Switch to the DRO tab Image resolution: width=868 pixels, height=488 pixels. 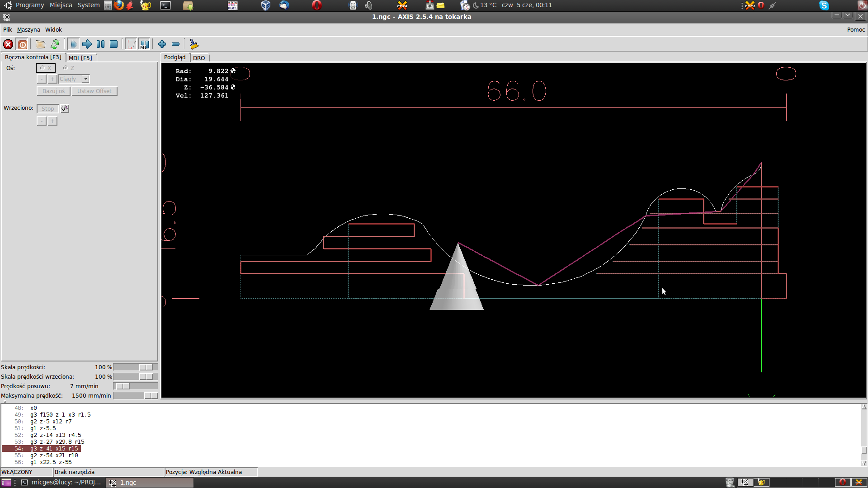coord(199,58)
